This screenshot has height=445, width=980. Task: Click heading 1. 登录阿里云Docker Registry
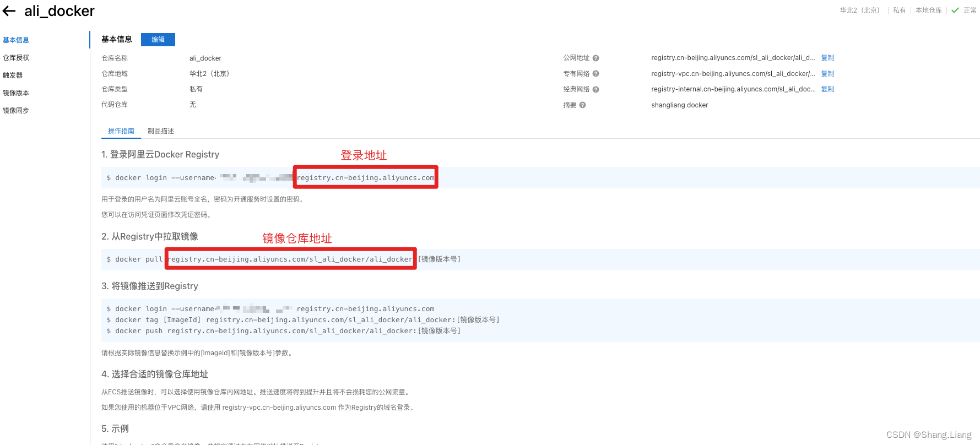click(160, 155)
